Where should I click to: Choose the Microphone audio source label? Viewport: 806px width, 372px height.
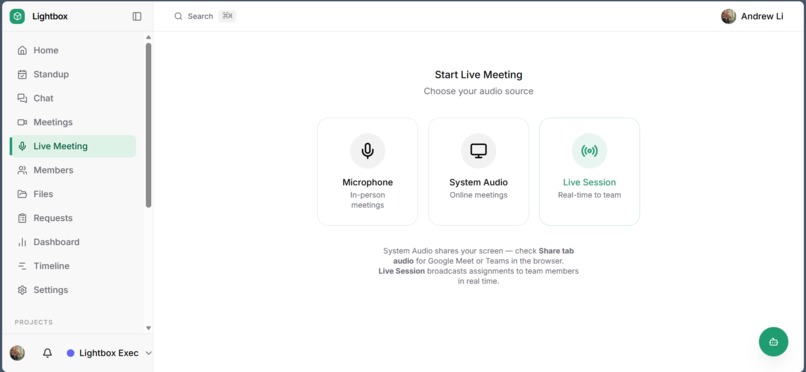tap(368, 182)
